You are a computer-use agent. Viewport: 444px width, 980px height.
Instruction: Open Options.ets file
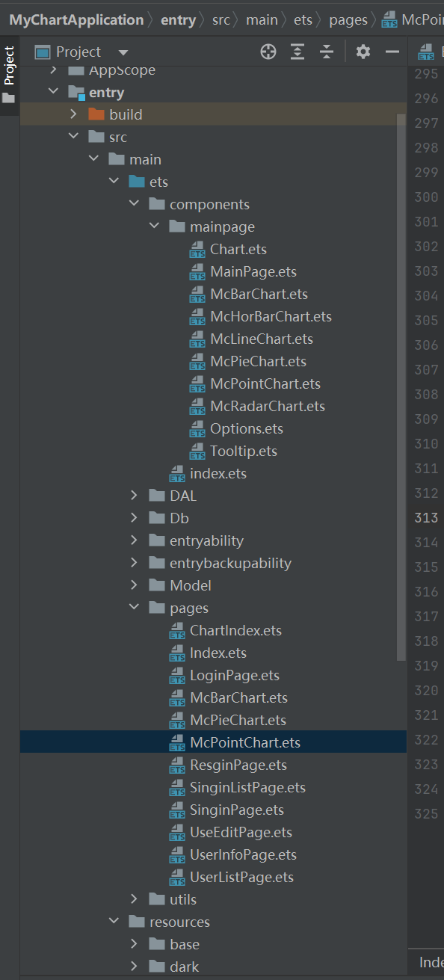coord(247,428)
